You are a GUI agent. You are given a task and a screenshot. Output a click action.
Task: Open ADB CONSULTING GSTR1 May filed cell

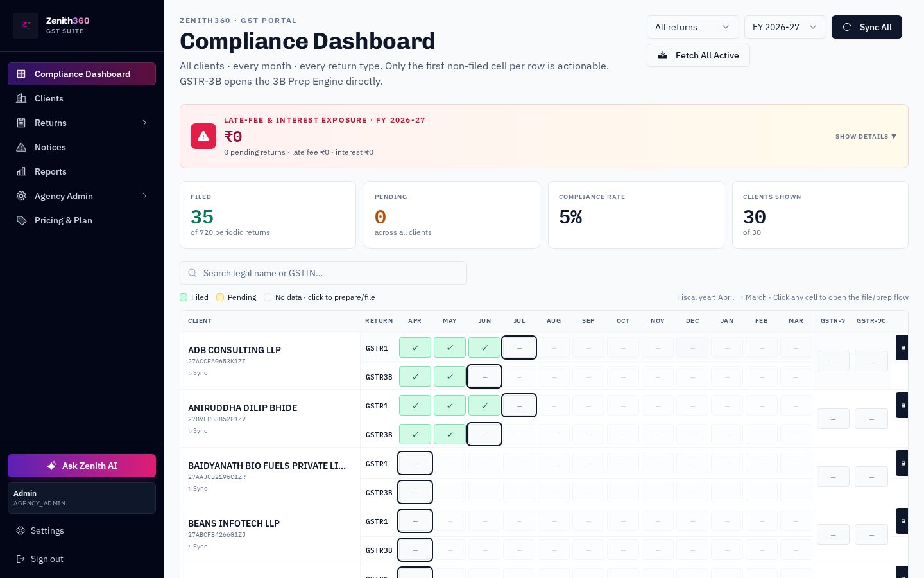450,347
